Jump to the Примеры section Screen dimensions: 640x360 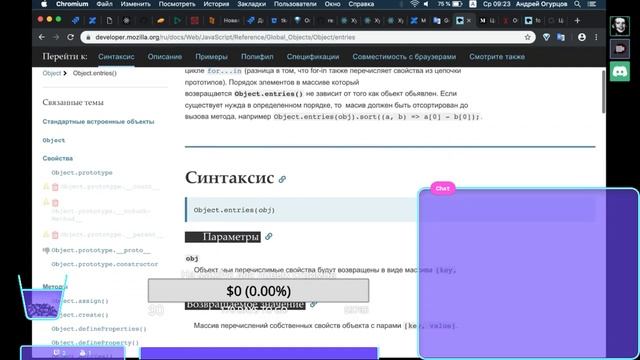coord(211,57)
